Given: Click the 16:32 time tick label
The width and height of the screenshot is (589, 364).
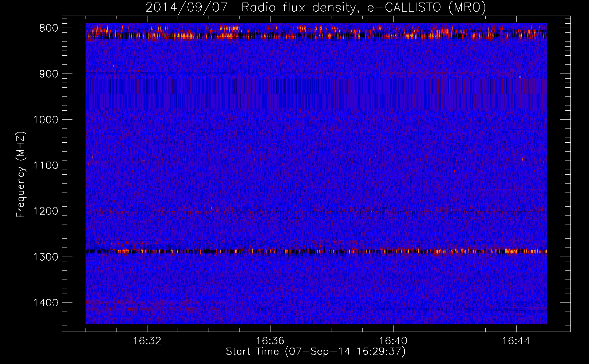Looking at the screenshot, I should coord(147,341).
